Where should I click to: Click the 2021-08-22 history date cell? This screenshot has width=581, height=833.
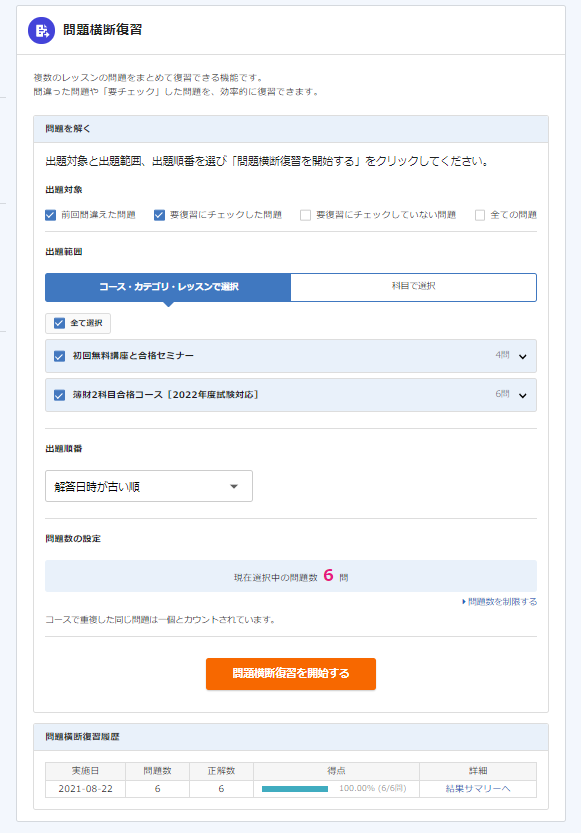(86, 789)
